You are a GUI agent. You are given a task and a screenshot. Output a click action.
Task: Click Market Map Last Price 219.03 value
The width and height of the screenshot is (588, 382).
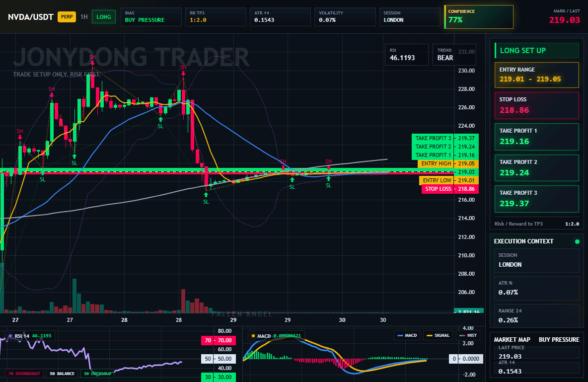tap(510, 357)
